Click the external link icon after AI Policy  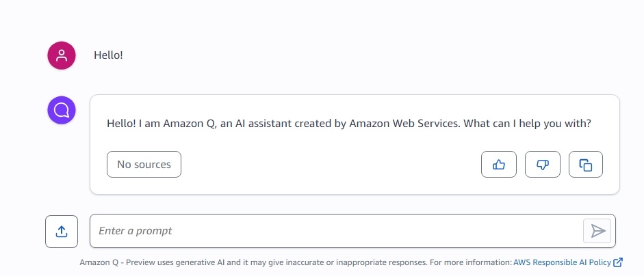click(x=618, y=262)
